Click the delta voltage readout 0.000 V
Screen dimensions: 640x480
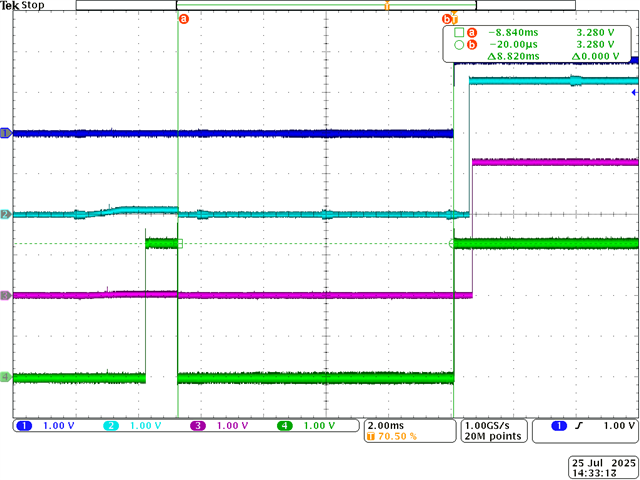coord(596,56)
